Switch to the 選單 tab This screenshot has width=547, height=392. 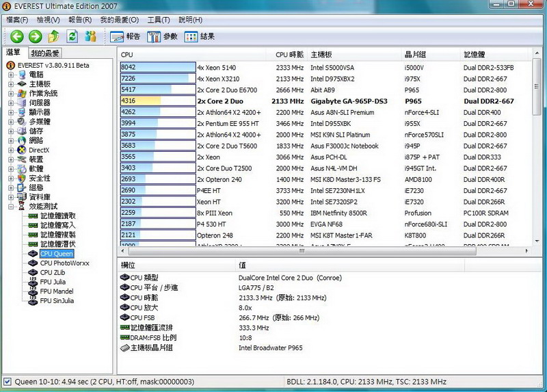point(14,53)
